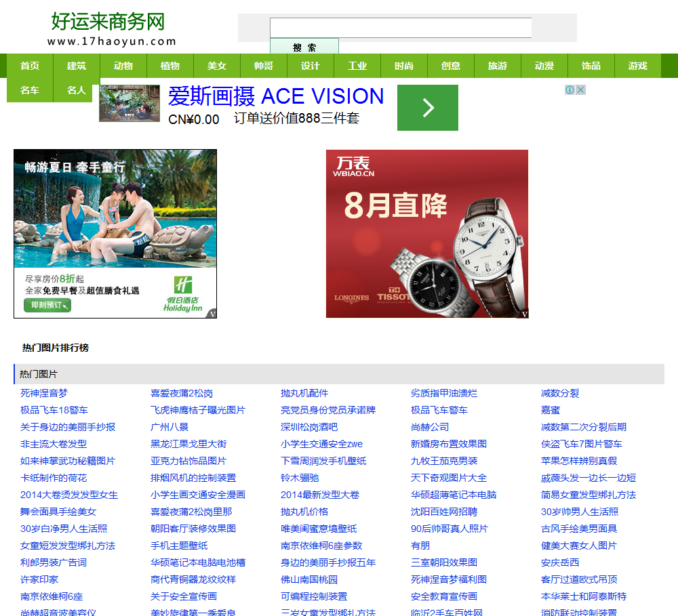Image resolution: width=678 pixels, height=616 pixels.
Task: Open the 建筑 nav menu item
Action: point(77,66)
